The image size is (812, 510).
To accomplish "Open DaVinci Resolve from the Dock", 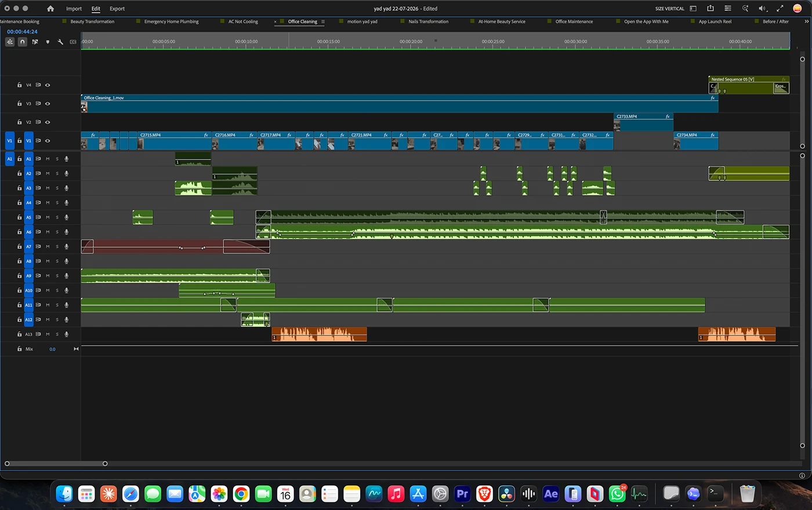I will 506,494.
